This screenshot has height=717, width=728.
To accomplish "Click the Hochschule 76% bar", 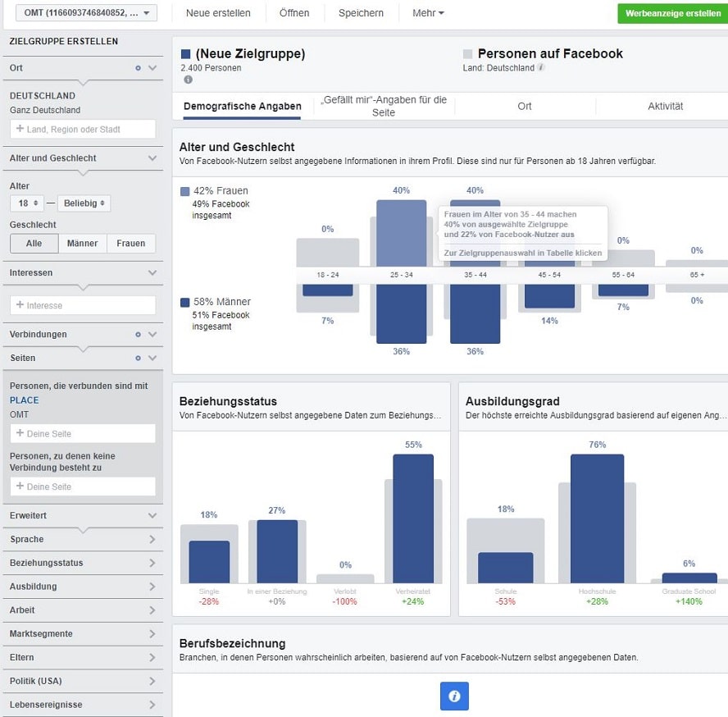I will tap(597, 518).
